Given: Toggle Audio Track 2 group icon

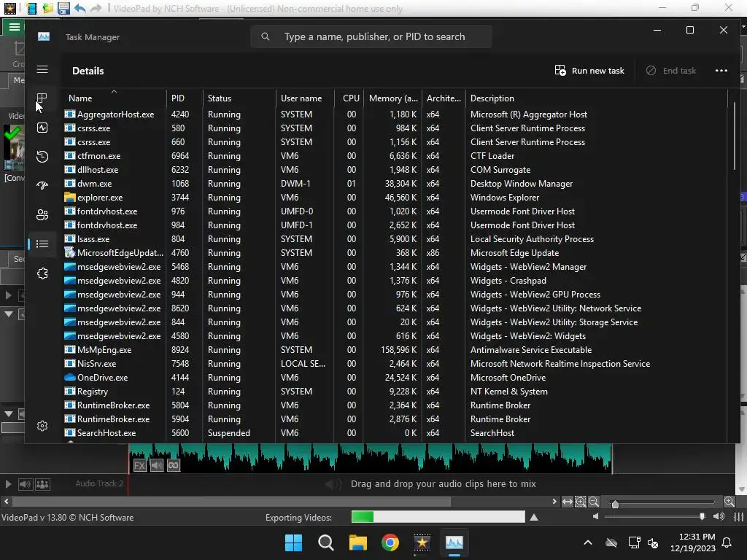Looking at the screenshot, I should [42, 484].
